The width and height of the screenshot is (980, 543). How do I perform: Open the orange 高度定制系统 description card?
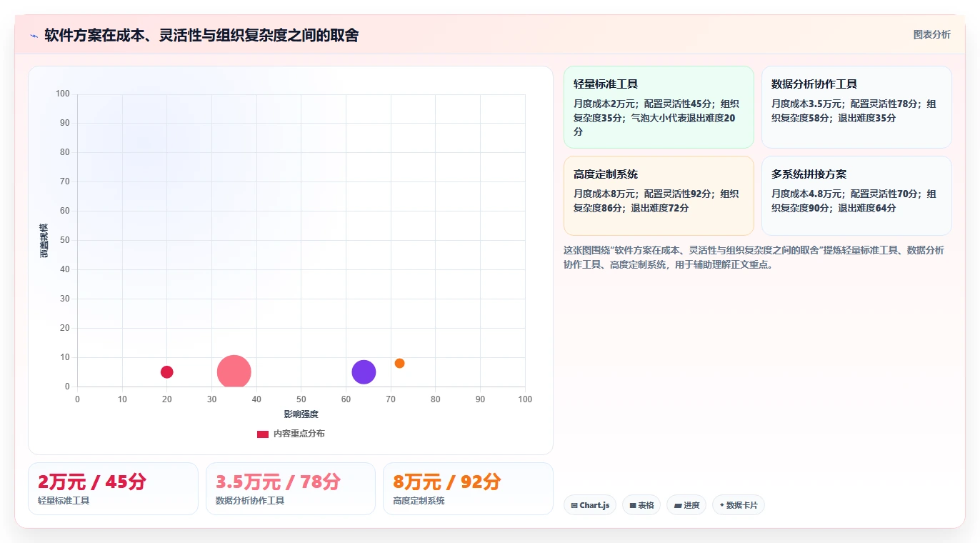coord(659,196)
